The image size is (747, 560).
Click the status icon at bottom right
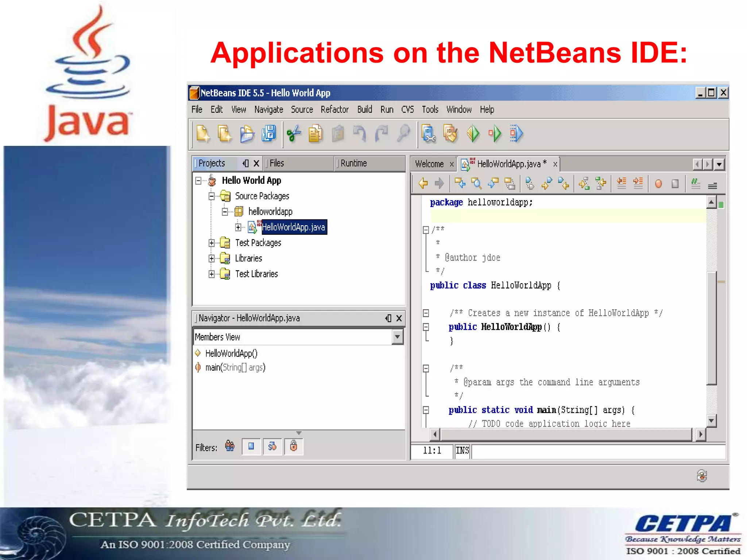pos(702,476)
